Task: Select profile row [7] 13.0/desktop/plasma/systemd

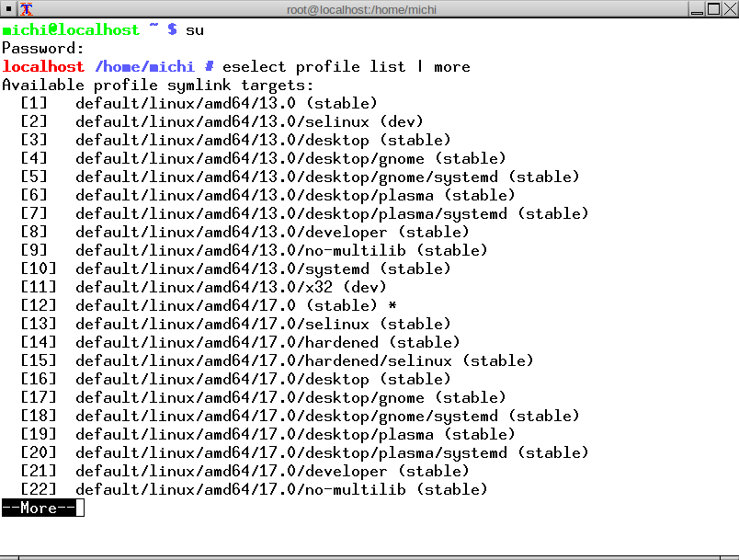Action: [305, 214]
